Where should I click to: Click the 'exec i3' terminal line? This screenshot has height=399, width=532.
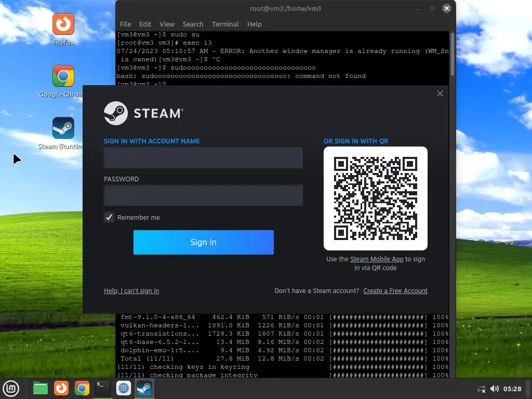(164, 43)
